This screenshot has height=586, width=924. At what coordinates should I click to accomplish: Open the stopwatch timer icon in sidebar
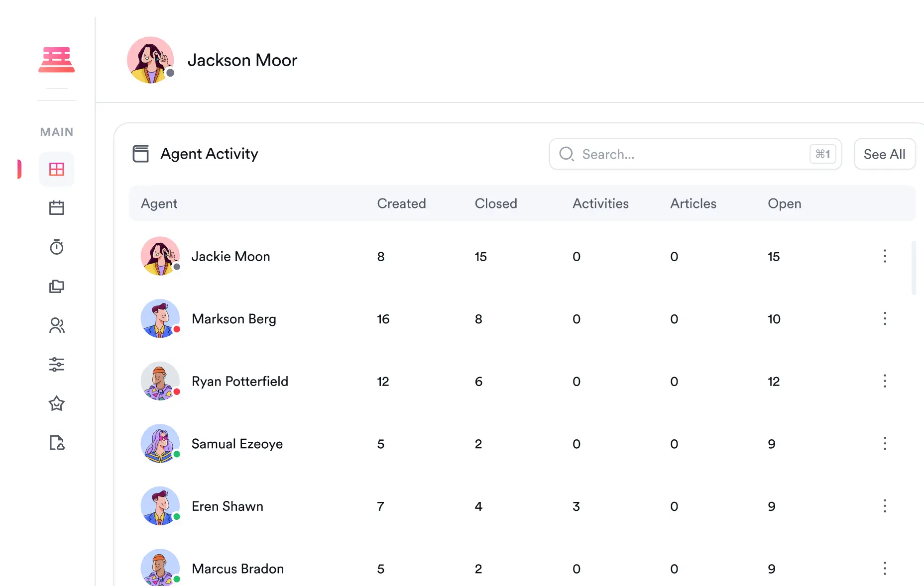[57, 247]
